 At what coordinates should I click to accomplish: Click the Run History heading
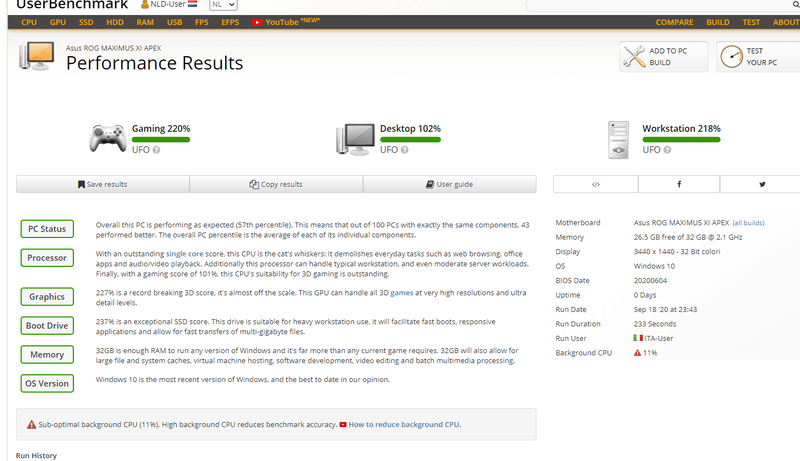tap(36, 455)
